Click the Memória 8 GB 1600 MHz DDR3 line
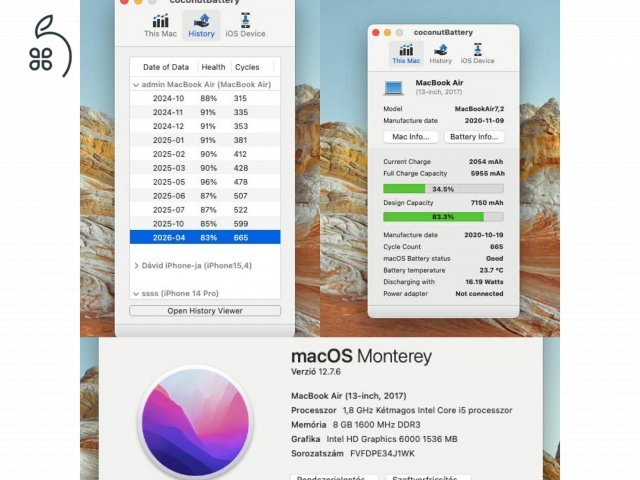This screenshot has height=480, width=640. point(356,424)
